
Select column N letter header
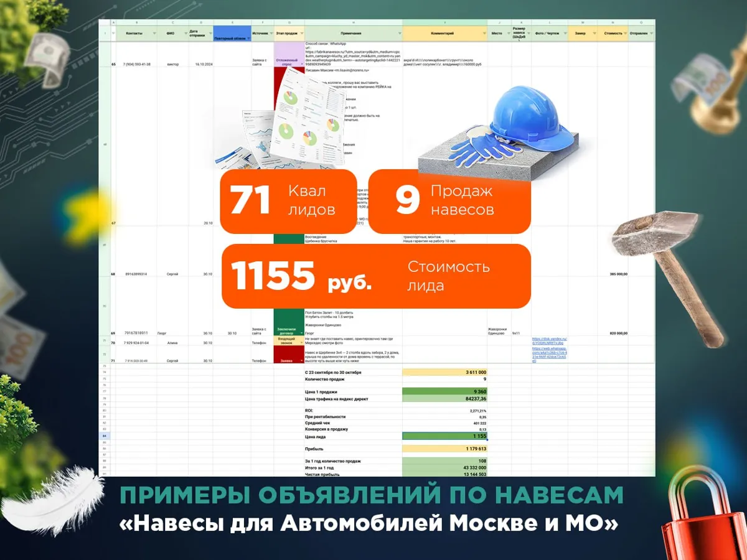[x=613, y=22]
